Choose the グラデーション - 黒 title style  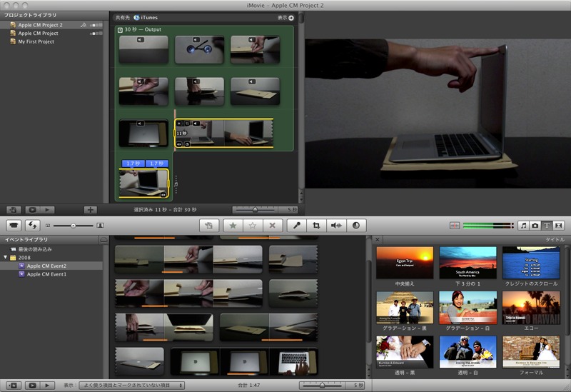tap(405, 308)
